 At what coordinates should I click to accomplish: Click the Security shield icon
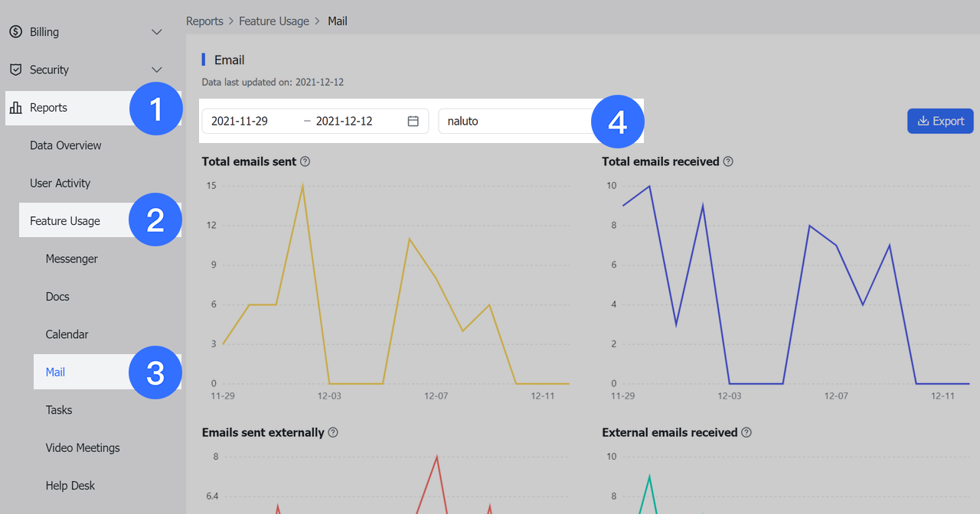point(15,70)
